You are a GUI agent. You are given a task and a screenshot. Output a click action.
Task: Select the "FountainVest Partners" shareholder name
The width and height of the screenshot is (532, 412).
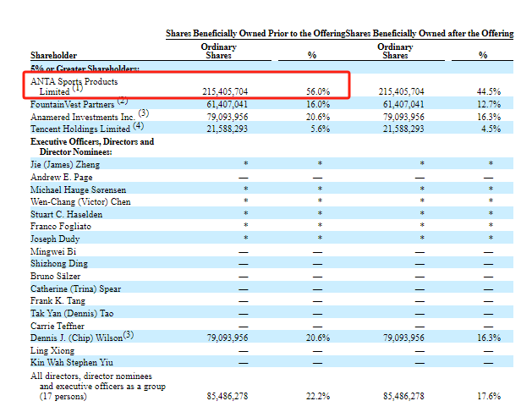pos(72,104)
